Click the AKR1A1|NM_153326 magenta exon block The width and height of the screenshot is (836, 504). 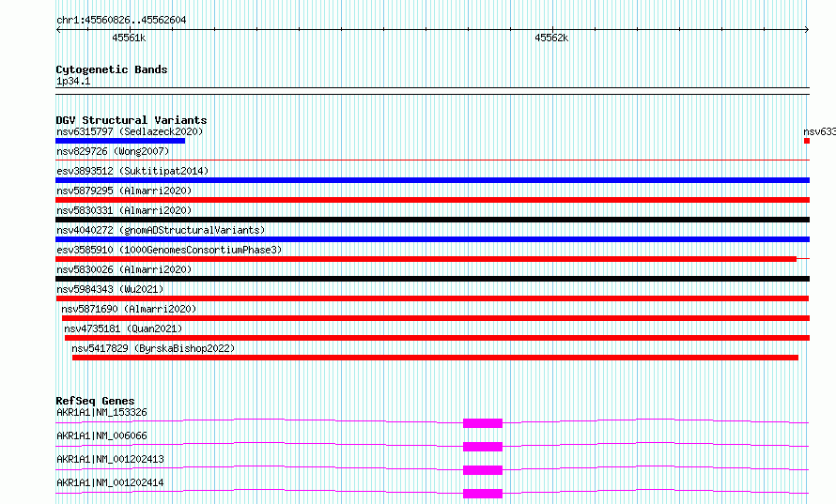pos(483,423)
